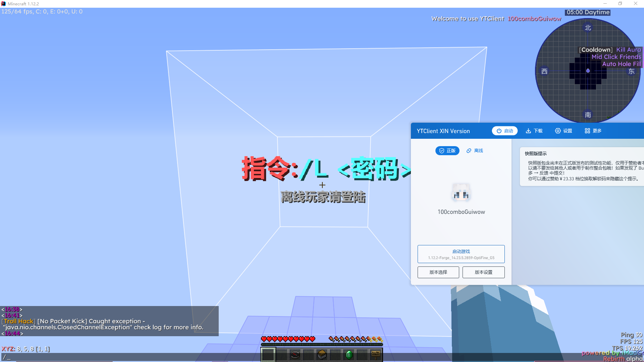Select the emerald item in hotbar
Screen dimensions: 644x362
click(x=349, y=355)
